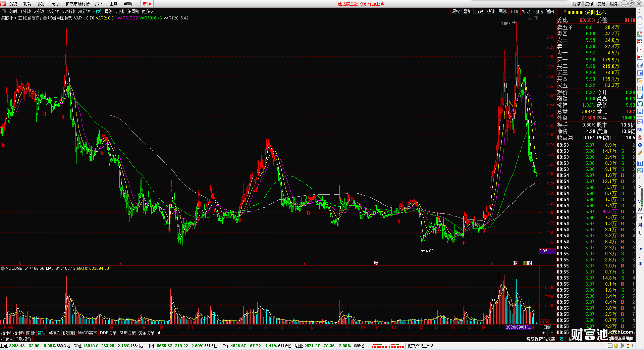Expand the 更多 periods dropdown

click(x=147, y=11)
